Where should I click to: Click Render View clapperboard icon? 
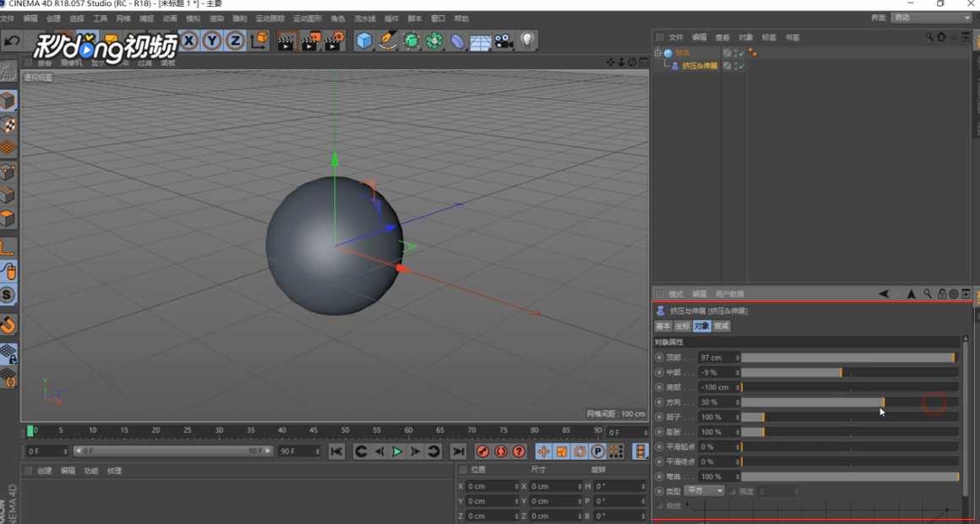[x=287, y=41]
